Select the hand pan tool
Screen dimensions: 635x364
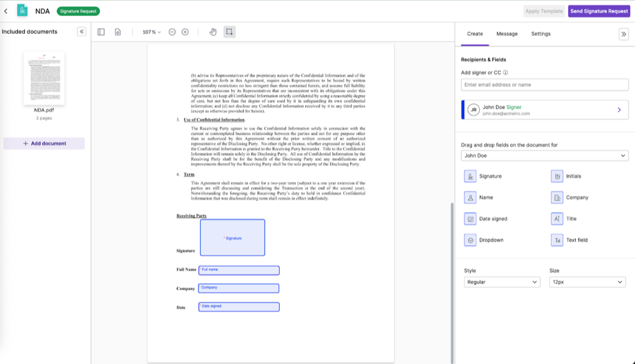pos(213,32)
